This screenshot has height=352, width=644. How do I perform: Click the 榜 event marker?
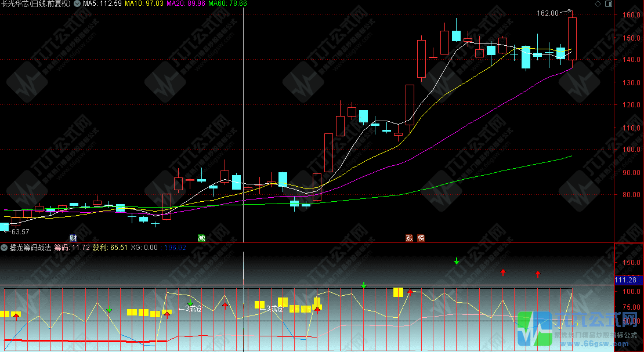pyautogui.click(x=420, y=238)
